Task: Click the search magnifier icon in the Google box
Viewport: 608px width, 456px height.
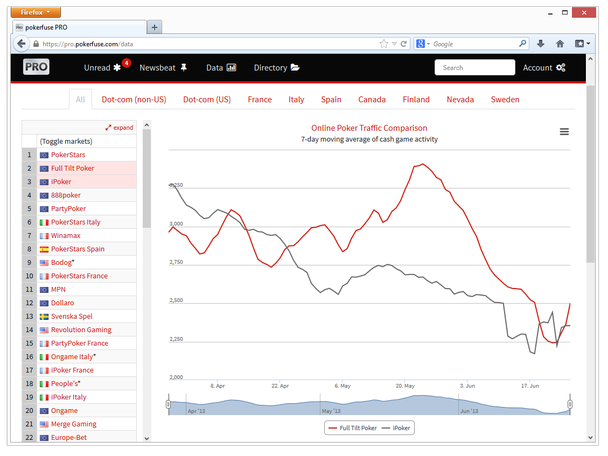Action: point(522,43)
